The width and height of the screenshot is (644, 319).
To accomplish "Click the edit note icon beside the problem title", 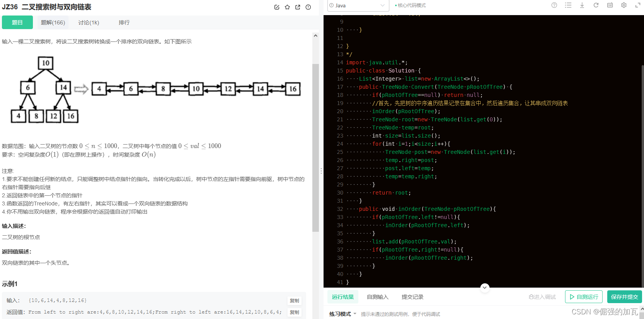I will (277, 7).
